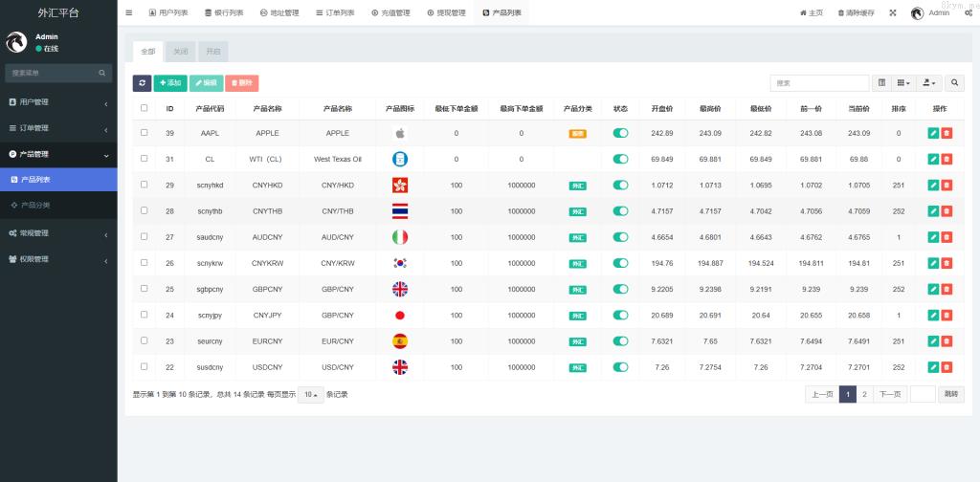This screenshot has width=980, height=482.
Task: Open the page size dropdown showing 10
Action: pyautogui.click(x=310, y=394)
